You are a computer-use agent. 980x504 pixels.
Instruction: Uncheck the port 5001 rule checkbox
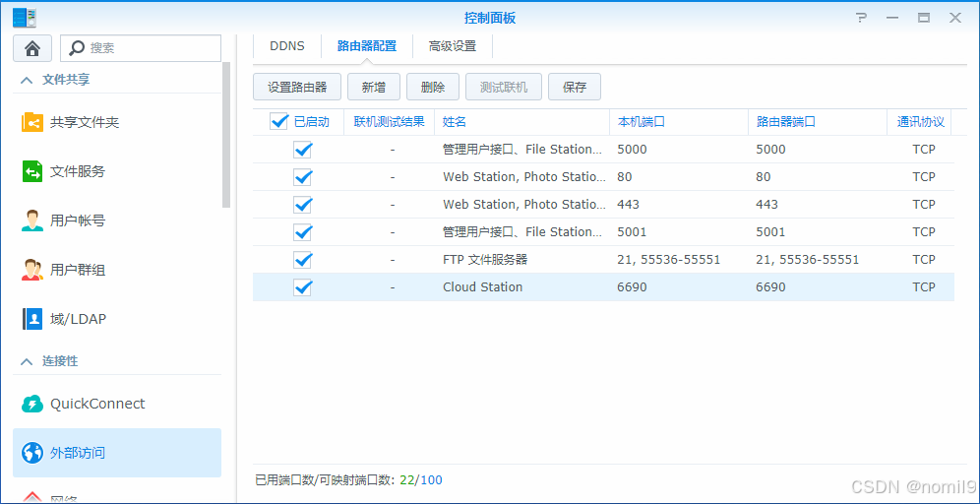tap(302, 232)
